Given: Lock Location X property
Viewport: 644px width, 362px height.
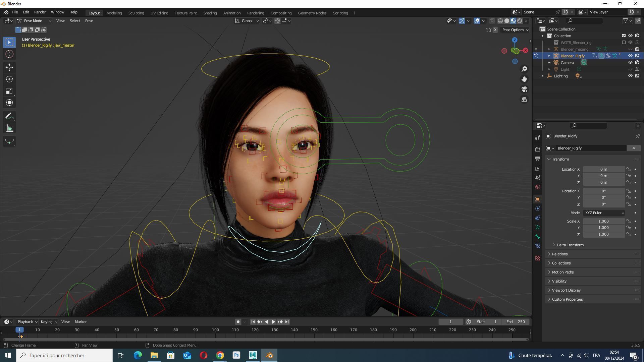Looking at the screenshot, I should (629, 169).
